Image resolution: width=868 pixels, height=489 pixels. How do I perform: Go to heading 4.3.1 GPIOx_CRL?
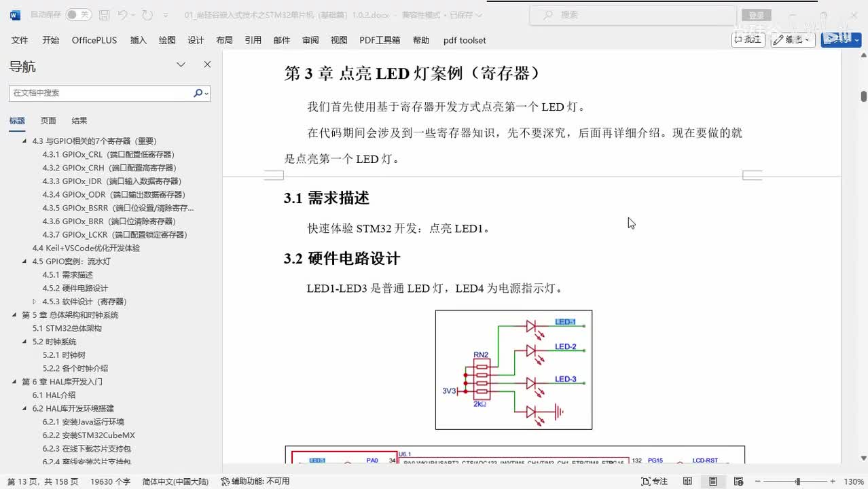pyautogui.click(x=108, y=154)
